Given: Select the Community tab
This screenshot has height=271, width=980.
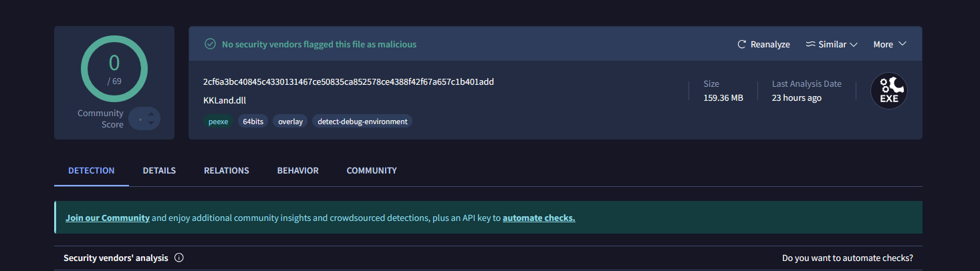Looking at the screenshot, I should pyautogui.click(x=372, y=170).
